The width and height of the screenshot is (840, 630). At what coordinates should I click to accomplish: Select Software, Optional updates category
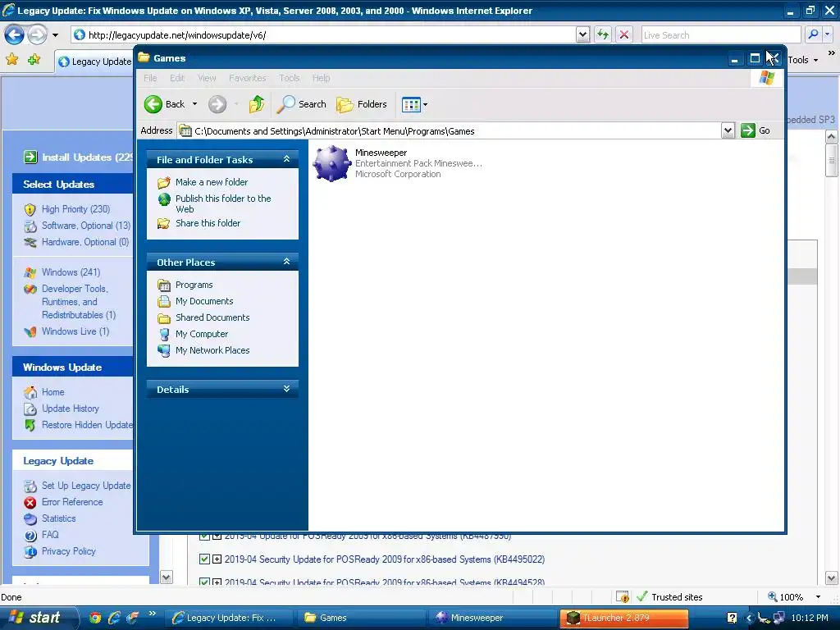click(x=85, y=226)
